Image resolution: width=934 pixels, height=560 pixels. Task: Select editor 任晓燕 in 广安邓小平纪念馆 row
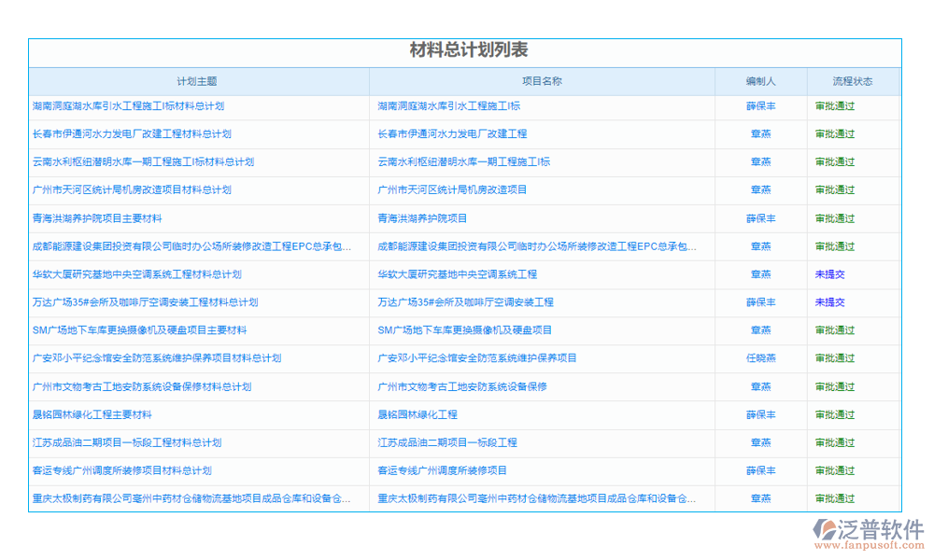[761, 358]
